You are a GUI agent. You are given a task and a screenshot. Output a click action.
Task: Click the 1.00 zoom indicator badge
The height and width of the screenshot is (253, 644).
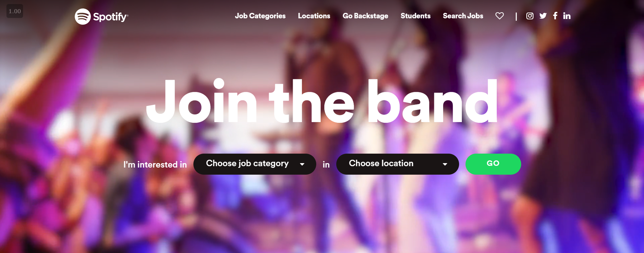(x=15, y=11)
